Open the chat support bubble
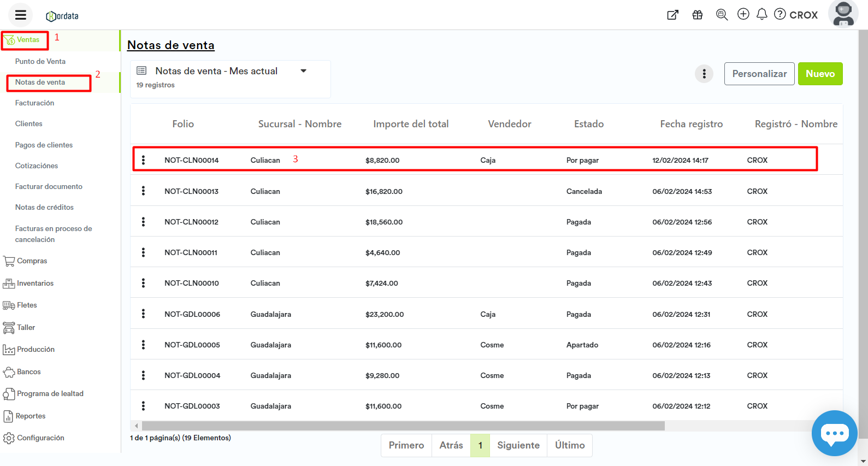Viewport: 868px width, 466px height. pos(834,433)
